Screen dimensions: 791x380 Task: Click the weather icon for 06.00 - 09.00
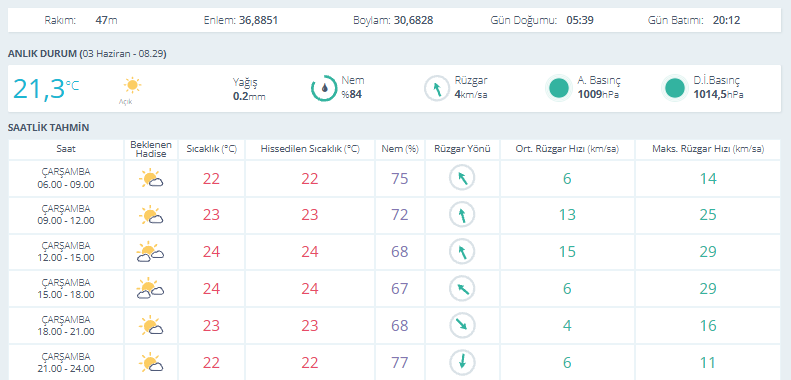pyautogui.click(x=150, y=179)
